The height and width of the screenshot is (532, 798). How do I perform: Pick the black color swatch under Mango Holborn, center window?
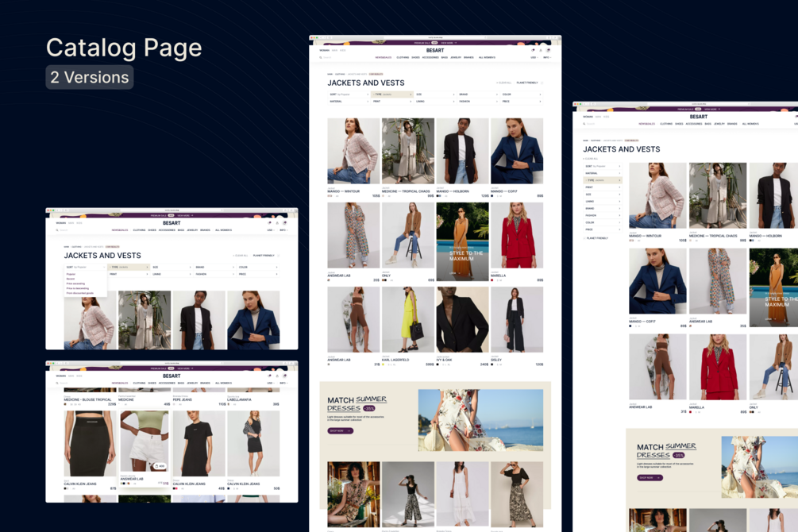(x=438, y=196)
